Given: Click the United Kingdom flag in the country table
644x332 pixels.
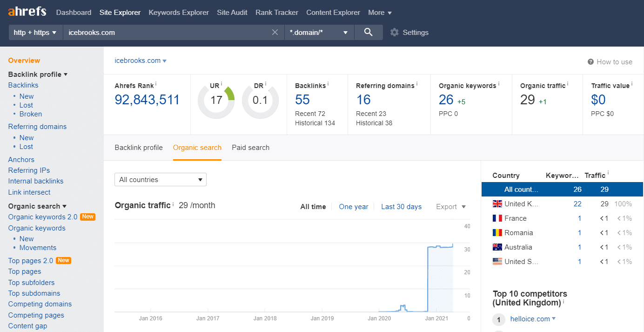Looking at the screenshot, I should click(497, 203).
